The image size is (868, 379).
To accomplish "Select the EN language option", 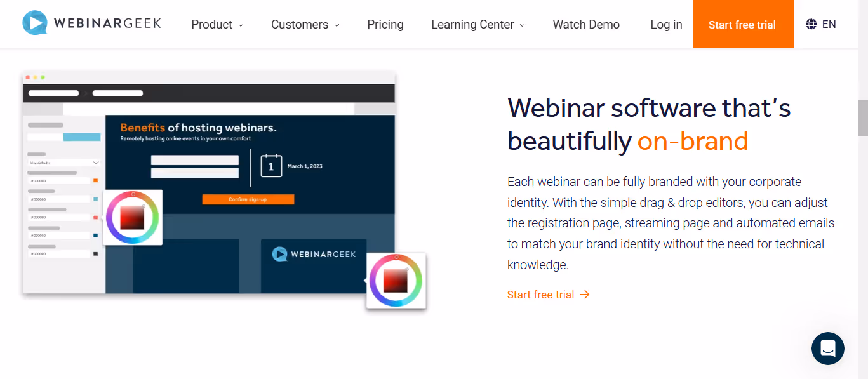I will (829, 24).
